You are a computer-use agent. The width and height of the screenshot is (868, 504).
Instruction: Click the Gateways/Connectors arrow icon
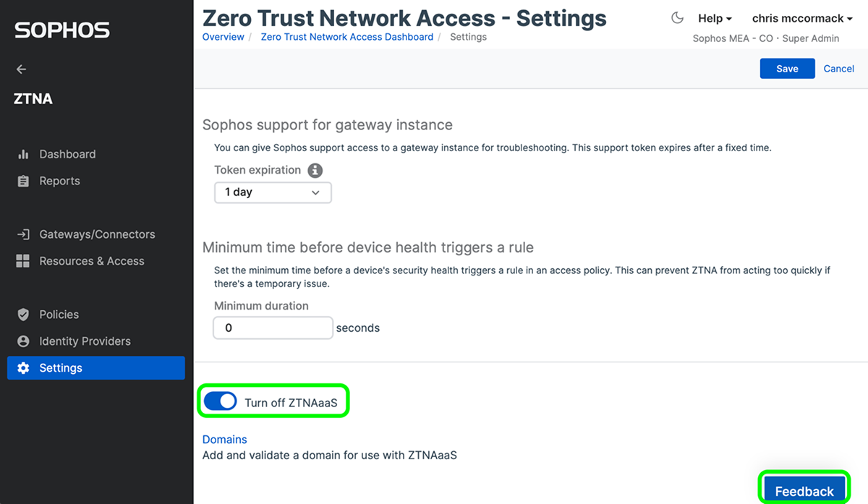[23, 234]
